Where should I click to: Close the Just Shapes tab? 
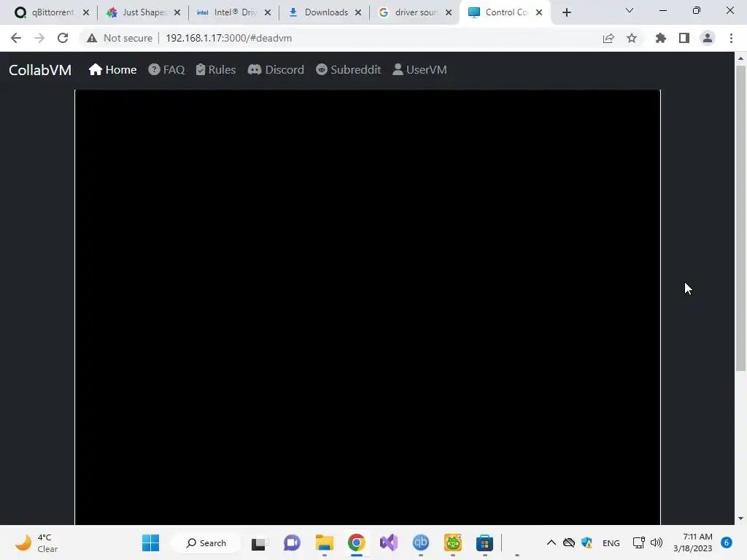point(177,12)
